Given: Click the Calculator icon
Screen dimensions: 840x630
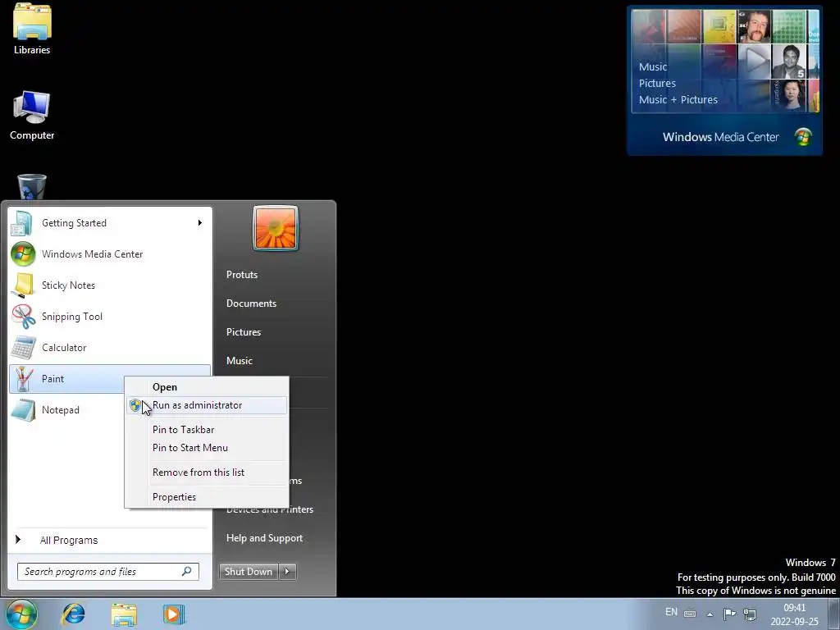Looking at the screenshot, I should click(23, 347).
